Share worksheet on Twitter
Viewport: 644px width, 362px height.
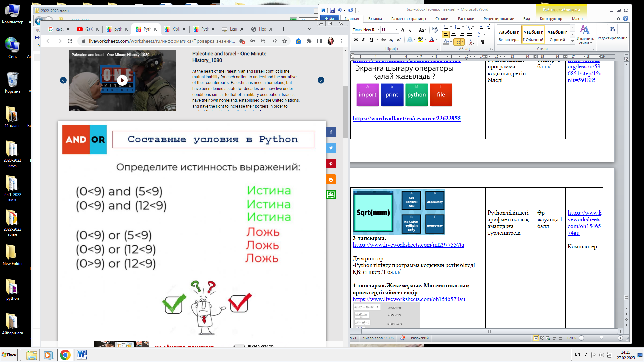[331, 148]
